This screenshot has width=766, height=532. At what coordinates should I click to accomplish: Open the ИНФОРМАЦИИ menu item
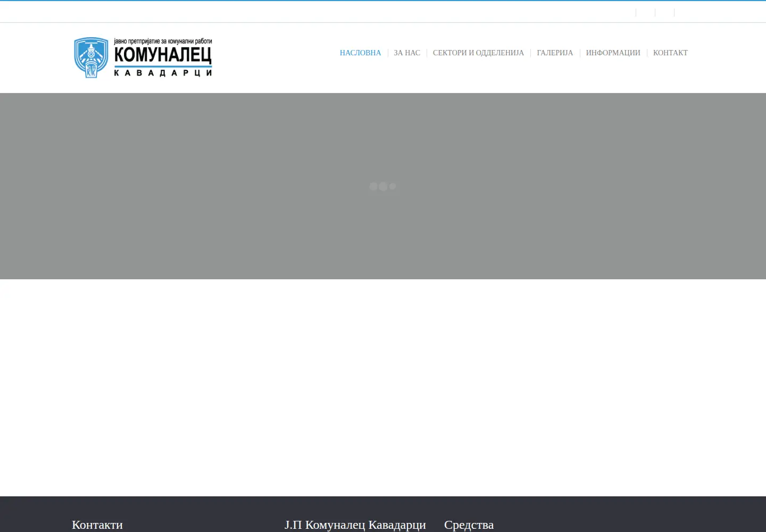tap(613, 53)
